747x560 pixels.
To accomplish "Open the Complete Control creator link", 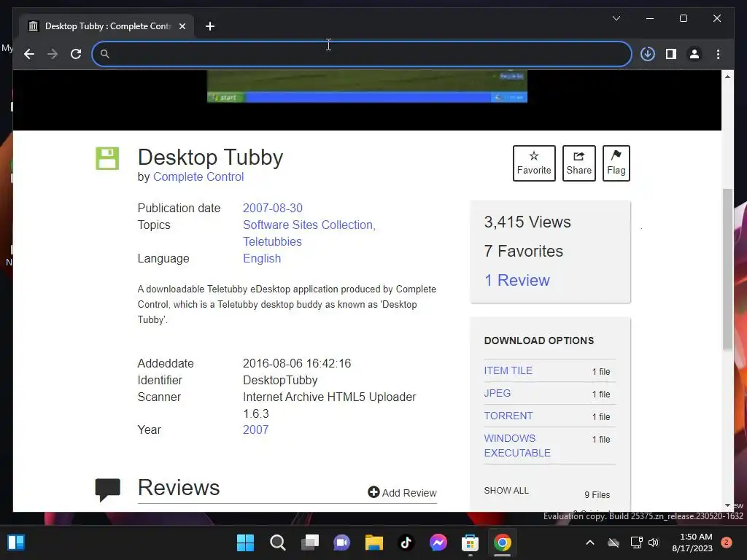I will [x=198, y=176].
